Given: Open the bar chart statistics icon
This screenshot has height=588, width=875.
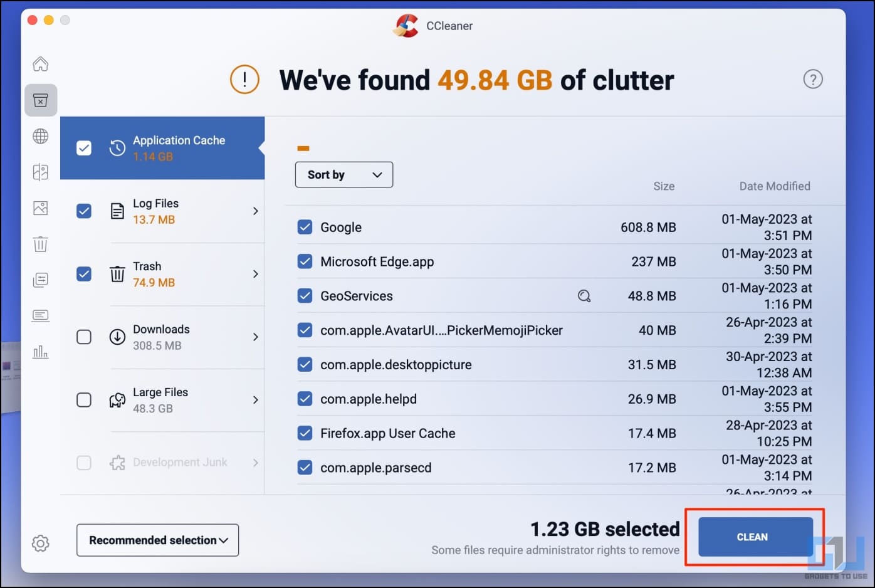Looking at the screenshot, I should [41, 352].
